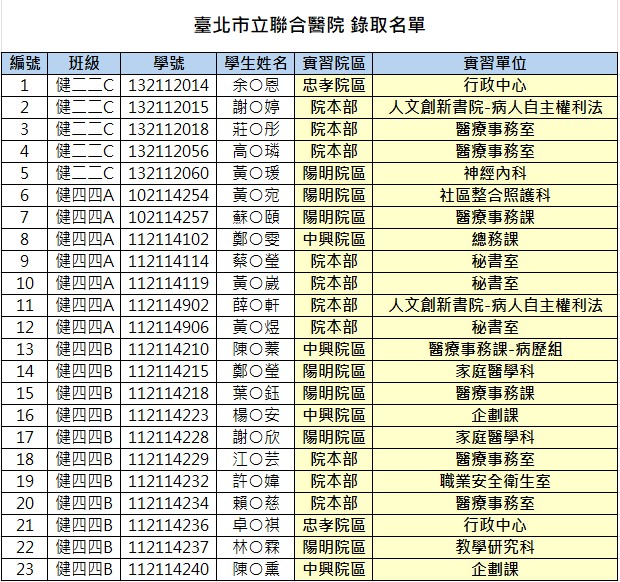The height and width of the screenshot is (582, 620).
Task: Click student ID 112114240 in last row
Action: click(169, 569)
